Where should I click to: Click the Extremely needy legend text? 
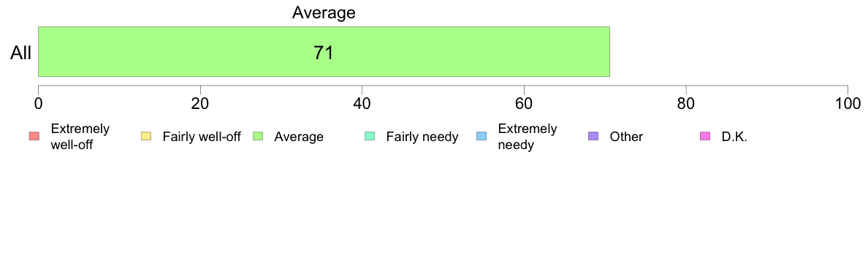[527, 137]
